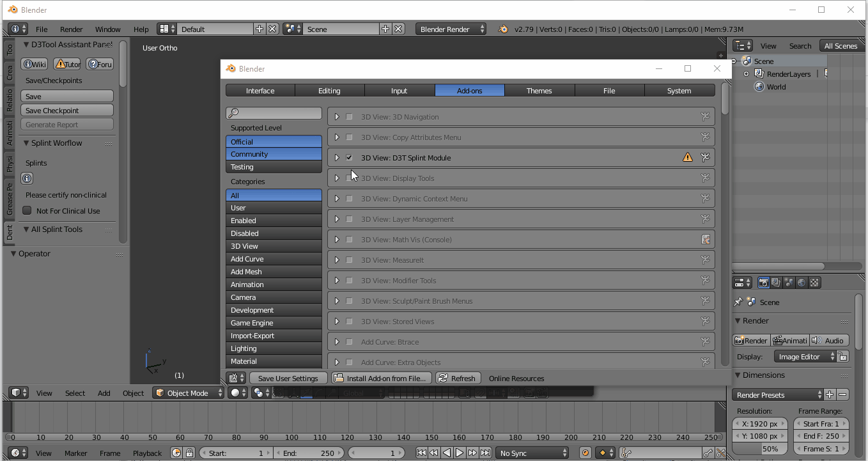This screenshot has height=461, width=868.
Task: Click the Render image button
Action: pos(751,340)
